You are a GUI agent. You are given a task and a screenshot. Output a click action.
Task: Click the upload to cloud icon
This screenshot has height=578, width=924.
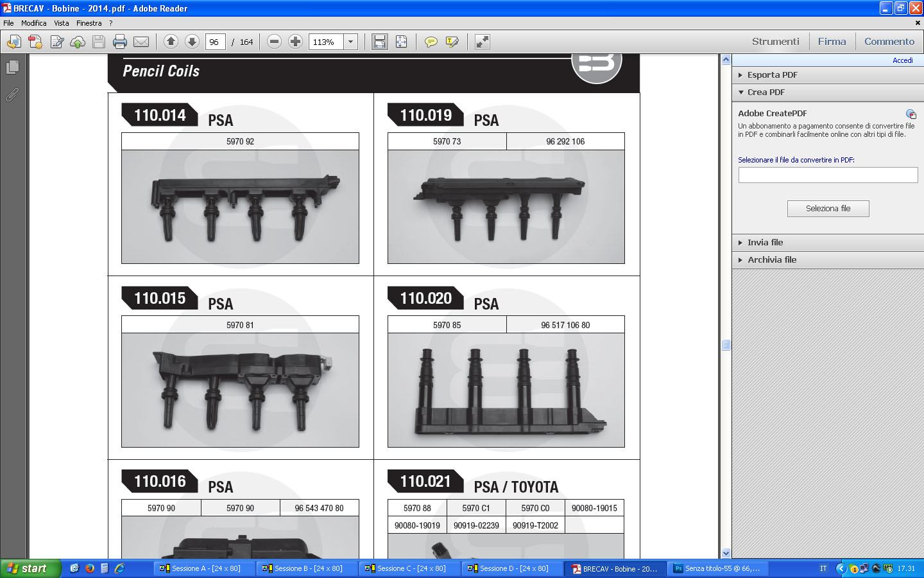(x=78, y=42)
